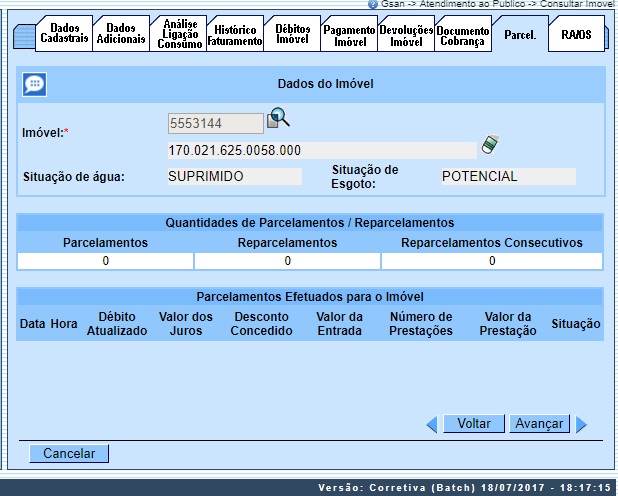Click the Débito Atualizado column header
This screenshot has height=496, width=618.
click(x=117, y=324)
